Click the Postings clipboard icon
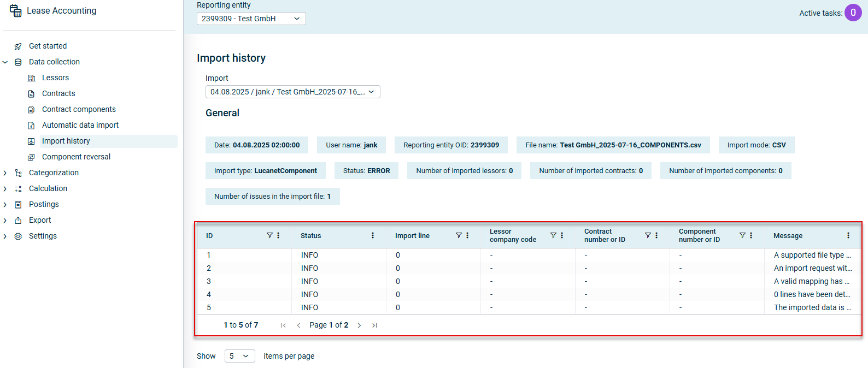The width and height of the screenshot is (868, 368). [x=18, y=205]
